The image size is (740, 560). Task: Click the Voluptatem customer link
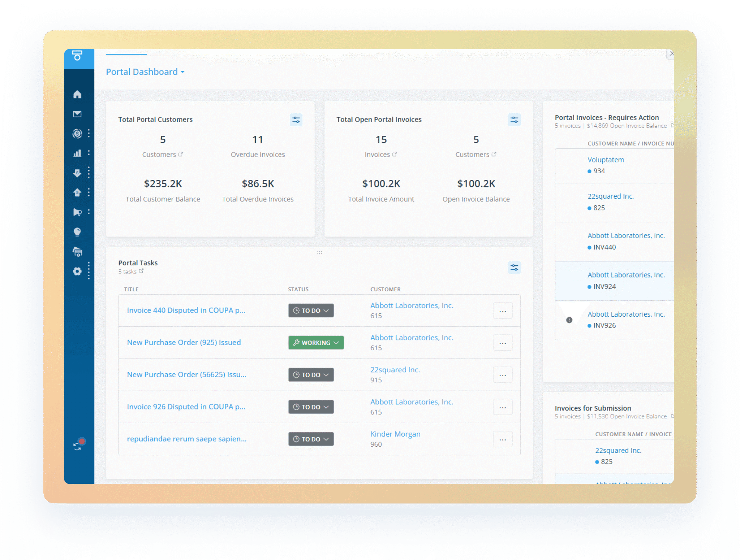coord(606,160)
